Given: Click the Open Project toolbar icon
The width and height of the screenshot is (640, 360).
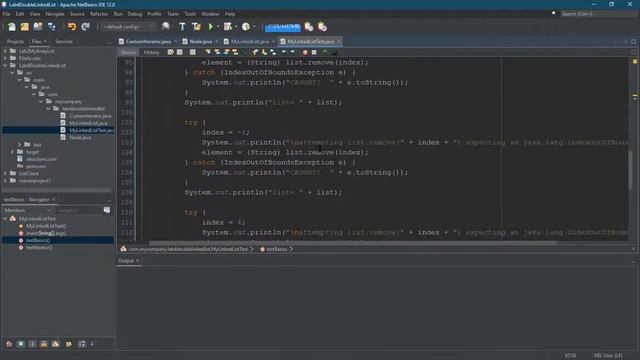Looking at the screenshot, I should pyautogui.click(x=38, y=27).
